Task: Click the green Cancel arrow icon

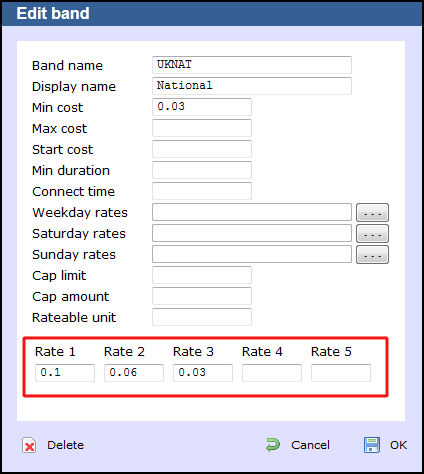Action: [x=273, y=445]
